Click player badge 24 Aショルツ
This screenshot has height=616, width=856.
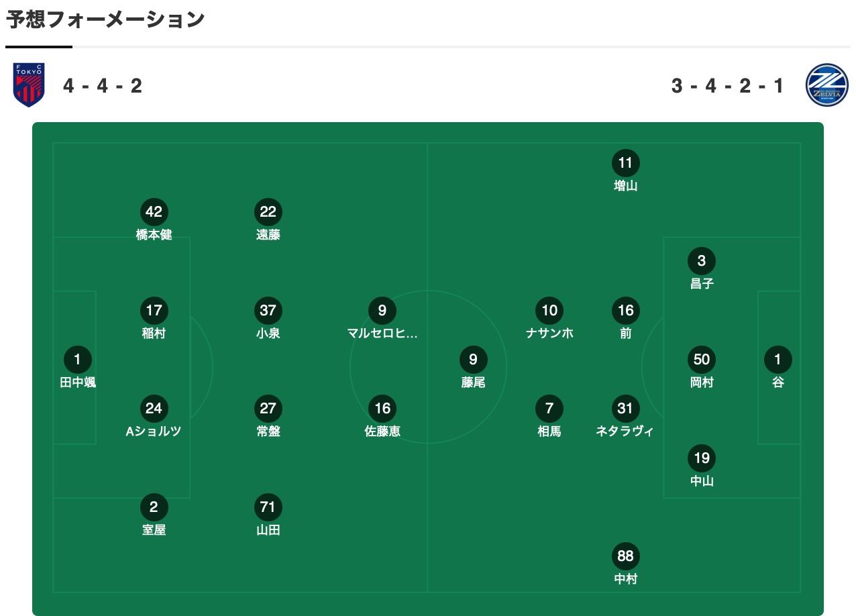(x=154, y=409)
